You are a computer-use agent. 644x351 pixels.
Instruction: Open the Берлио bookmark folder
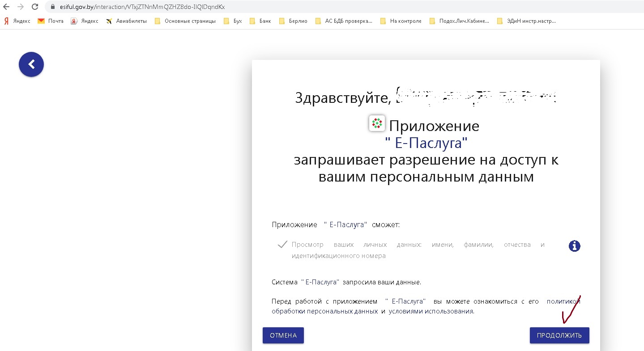pyautogui.click(x=293, y=21)
